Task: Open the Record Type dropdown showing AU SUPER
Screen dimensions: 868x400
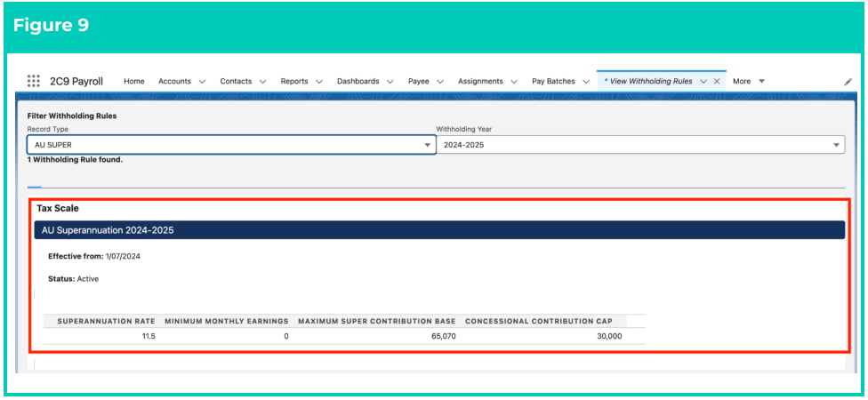Action: 231,144
